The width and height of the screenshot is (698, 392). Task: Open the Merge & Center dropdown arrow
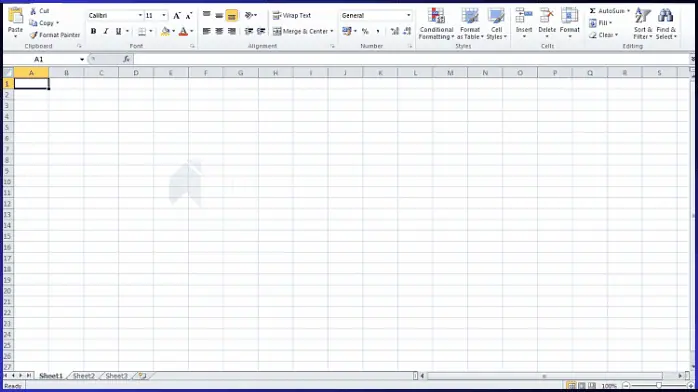tap(332, 31)
